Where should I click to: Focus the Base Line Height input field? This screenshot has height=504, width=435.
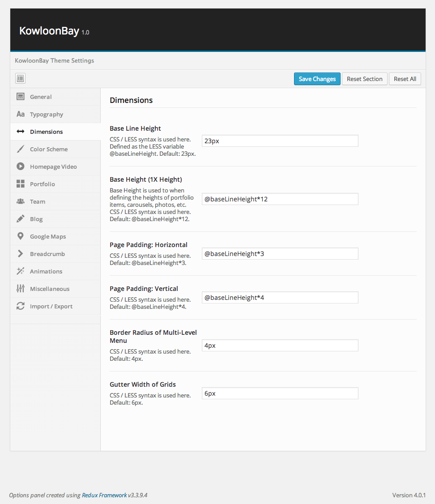(280, 141)
